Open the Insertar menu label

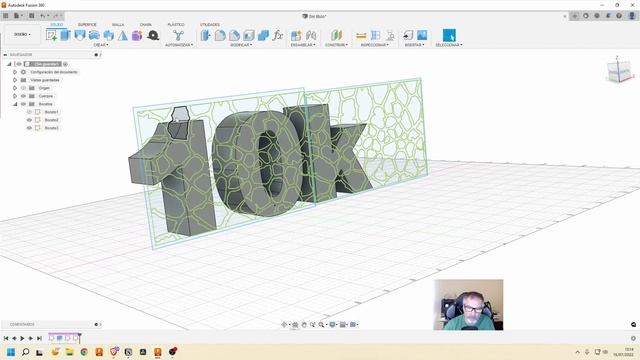414,45
